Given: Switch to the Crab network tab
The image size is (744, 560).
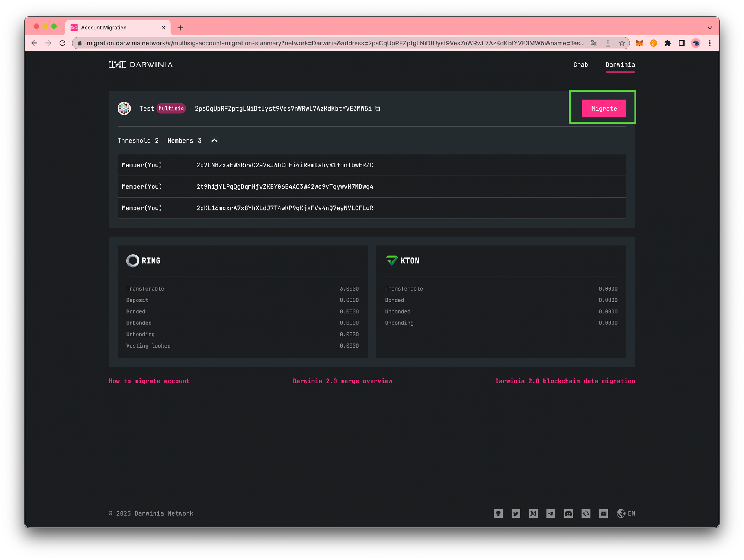Looking at the screenshot, I should click(x=580, y=65).
